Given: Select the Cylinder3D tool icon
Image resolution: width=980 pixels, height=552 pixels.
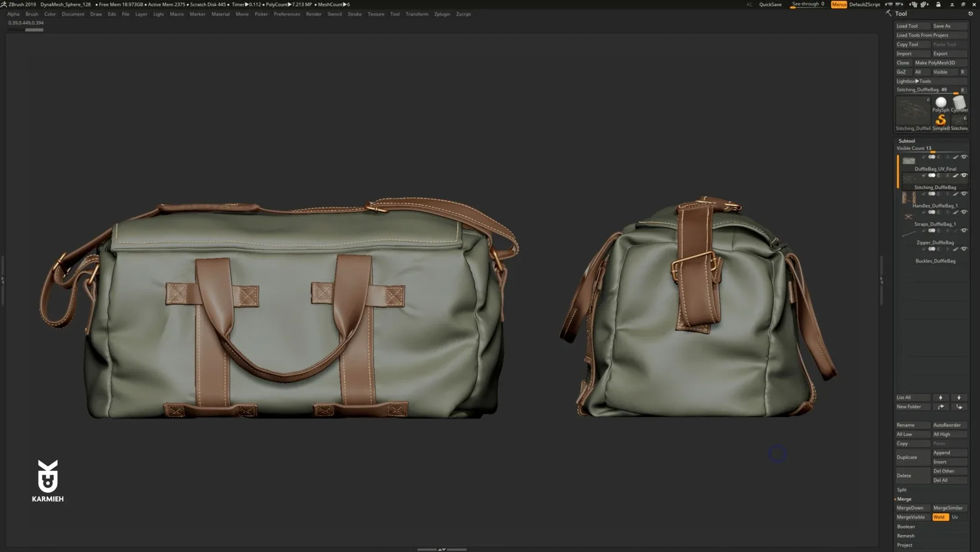Looking at the screenshot, I should (959, 102).
